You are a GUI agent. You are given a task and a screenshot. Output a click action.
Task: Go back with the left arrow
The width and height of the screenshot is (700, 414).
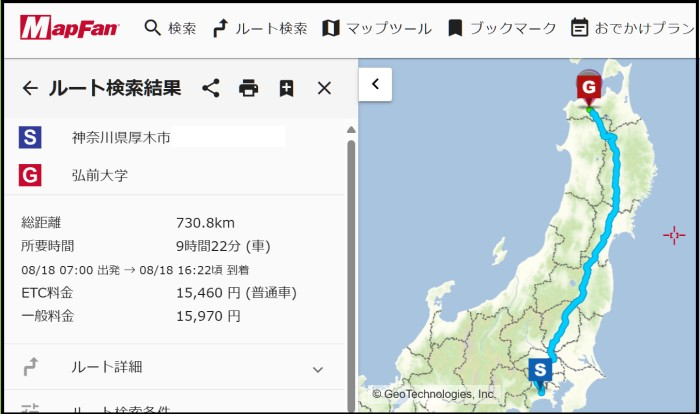coord(30,88)
